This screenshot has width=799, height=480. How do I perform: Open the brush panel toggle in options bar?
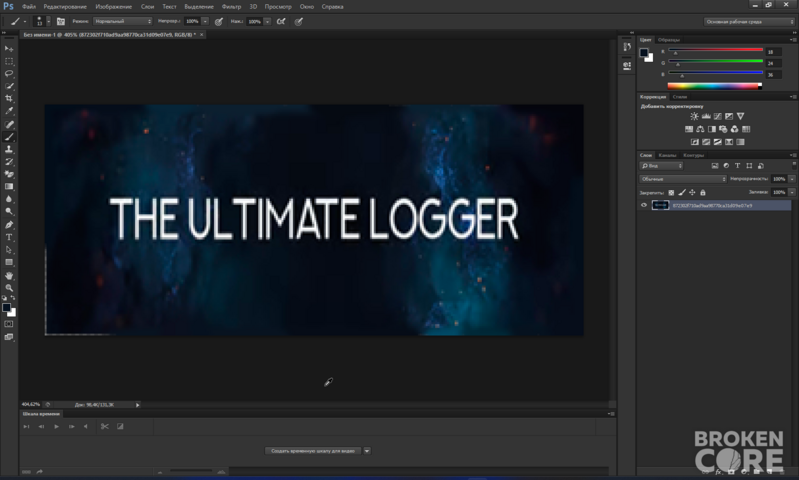click(x=61, y=21)
